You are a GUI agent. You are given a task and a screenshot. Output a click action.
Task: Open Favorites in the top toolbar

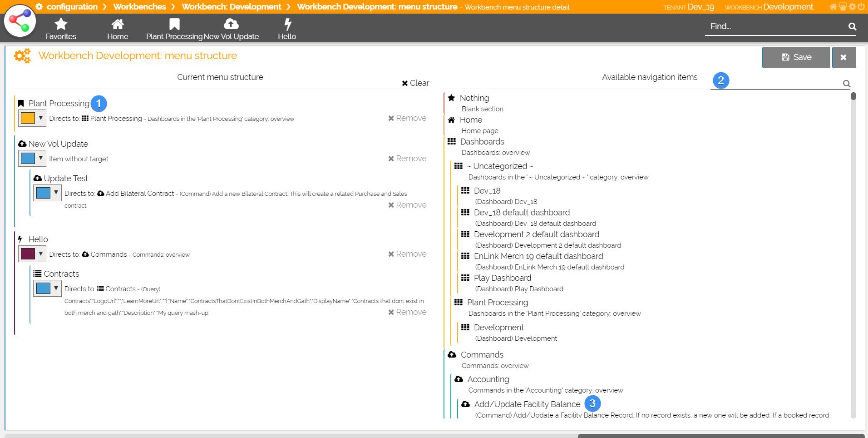61,29
